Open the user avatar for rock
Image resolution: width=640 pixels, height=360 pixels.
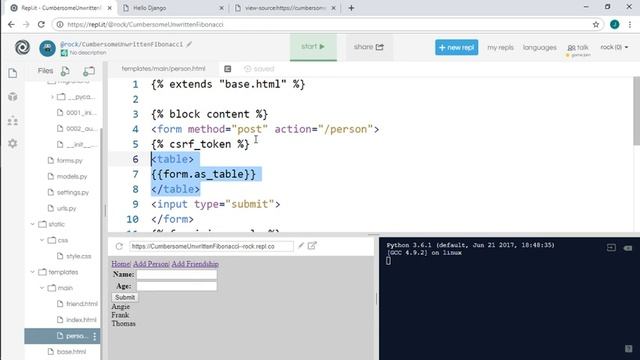[47, 48]
